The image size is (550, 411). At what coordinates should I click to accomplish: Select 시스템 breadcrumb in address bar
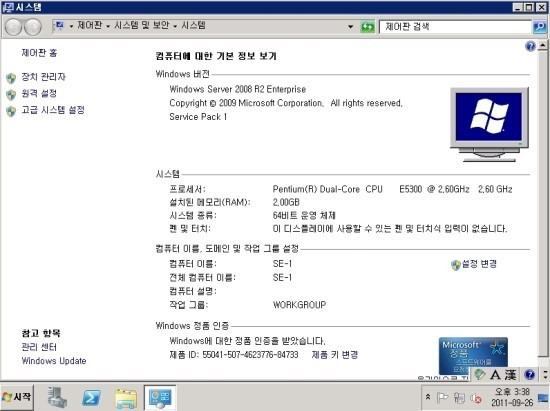tap(193, 25)
